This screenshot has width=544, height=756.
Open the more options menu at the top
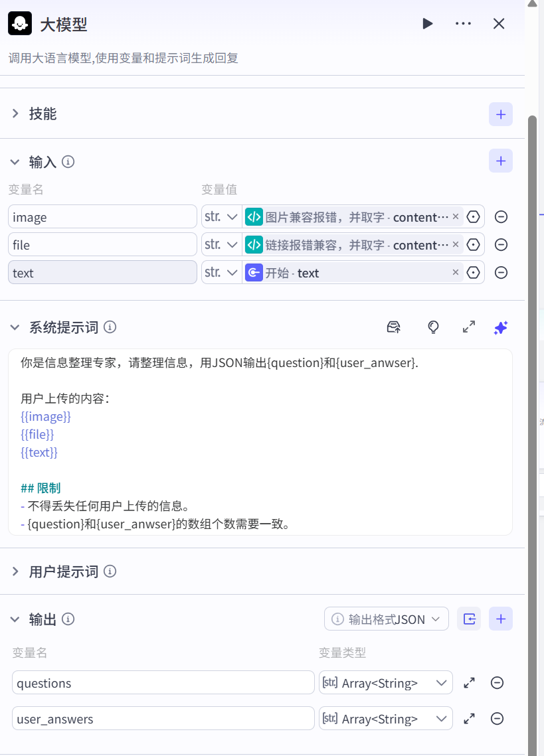[463, 23]
